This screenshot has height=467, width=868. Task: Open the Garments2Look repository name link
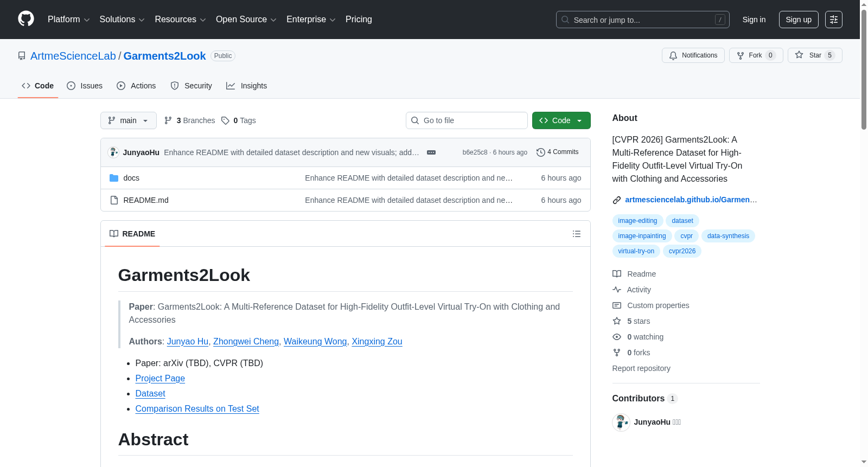pyautogui.click(x=165, y=56)
